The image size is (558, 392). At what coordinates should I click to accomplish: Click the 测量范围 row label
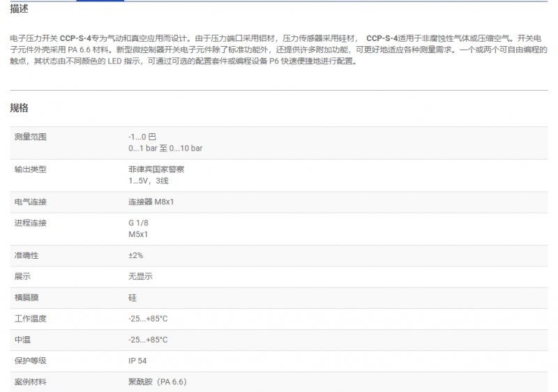point(30,137)
